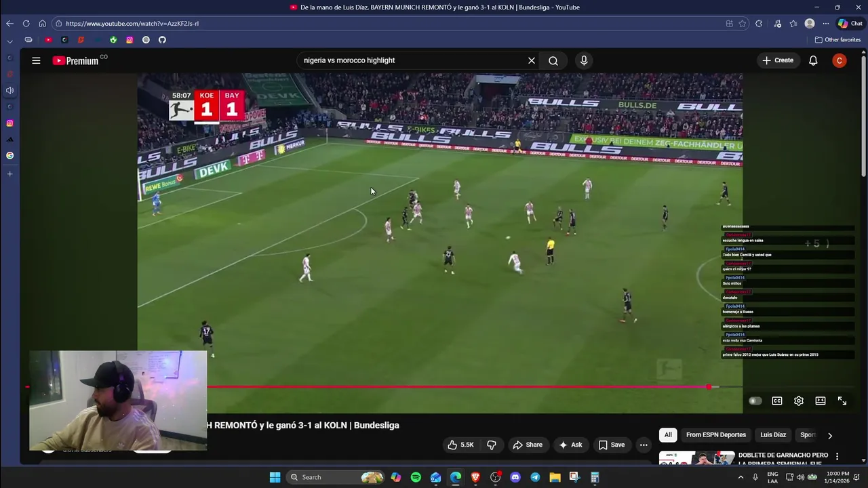Open media control icon in toolbar
Viewport: 868px width, 488px height.
[778, 23]
